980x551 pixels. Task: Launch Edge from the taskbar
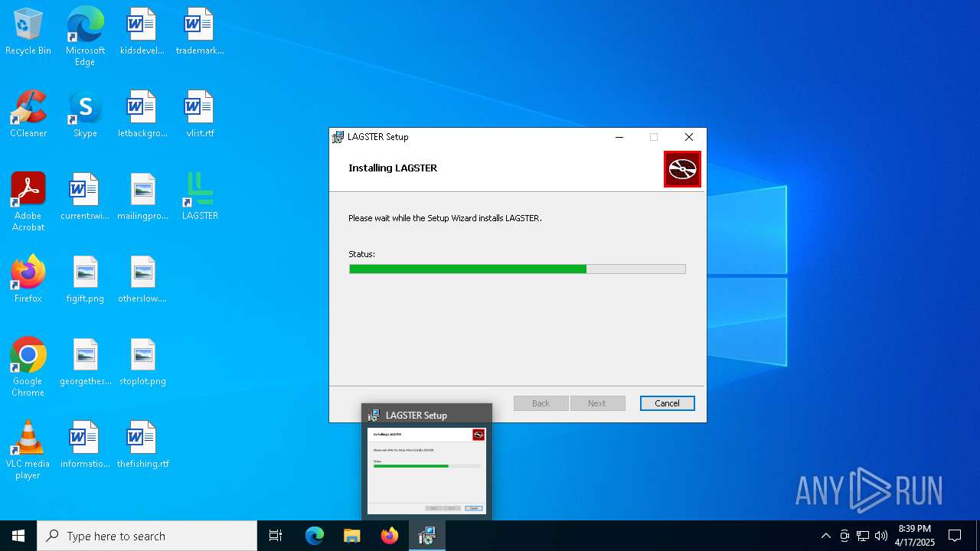point(315,536)
